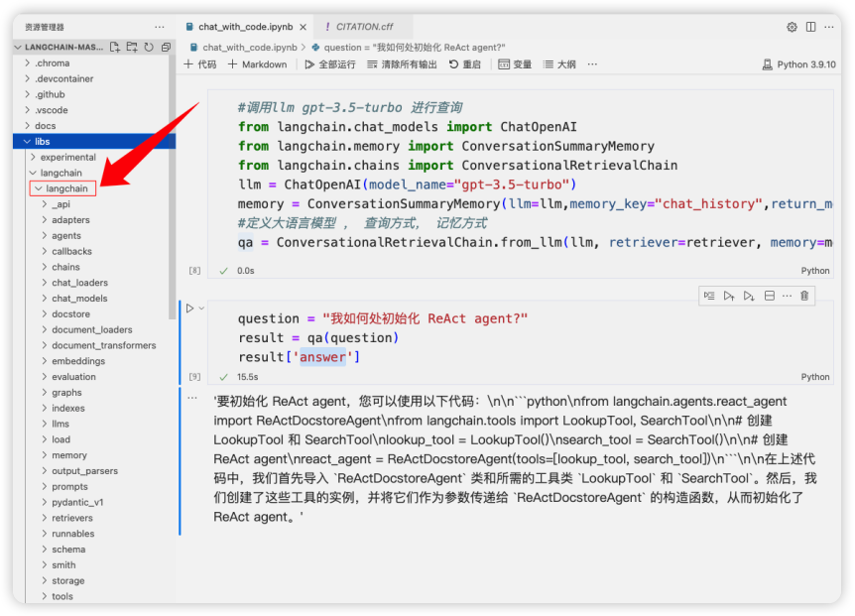Collapse the langchain folder that contains _api
The image size is (855, 616).
pyautogui.click(x=63, y=188)
